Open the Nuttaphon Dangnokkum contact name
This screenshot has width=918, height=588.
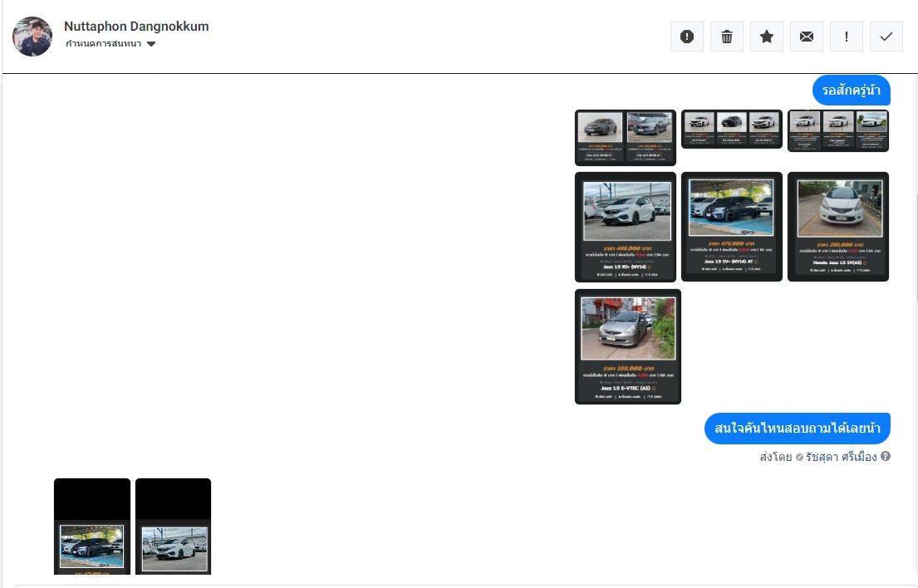[x=136, y=27]
